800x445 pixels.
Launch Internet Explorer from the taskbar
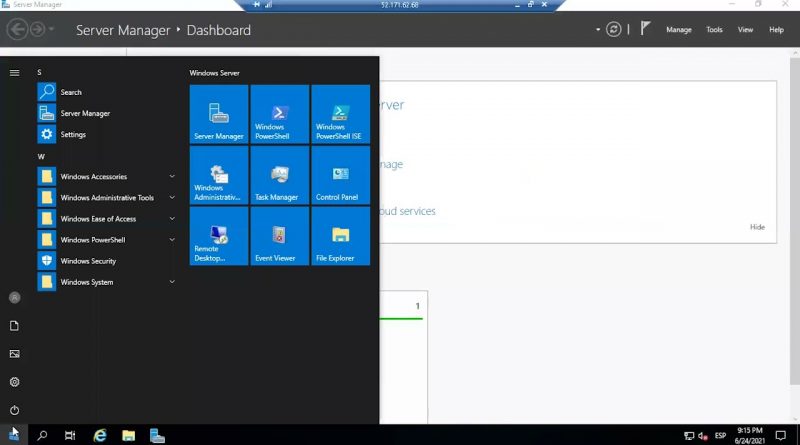pyautogui.click(x=100, y=435)
